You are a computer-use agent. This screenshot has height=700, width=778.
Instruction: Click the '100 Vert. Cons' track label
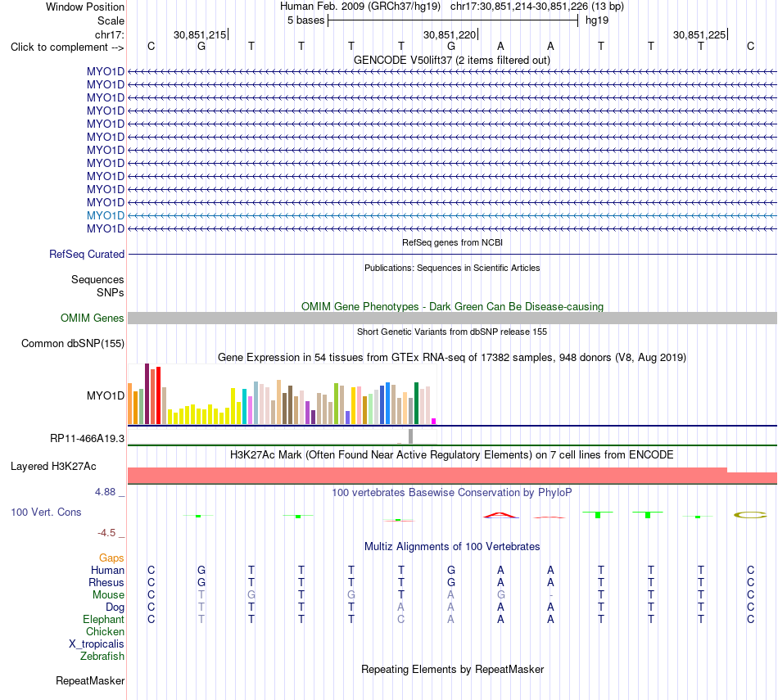coord(46,512)
